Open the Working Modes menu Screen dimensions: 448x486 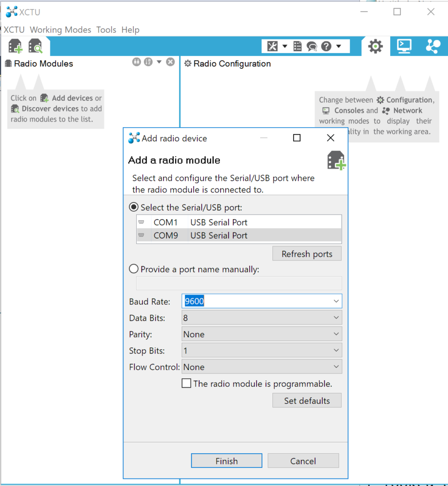pyautogui.click(x=60, y=30)
